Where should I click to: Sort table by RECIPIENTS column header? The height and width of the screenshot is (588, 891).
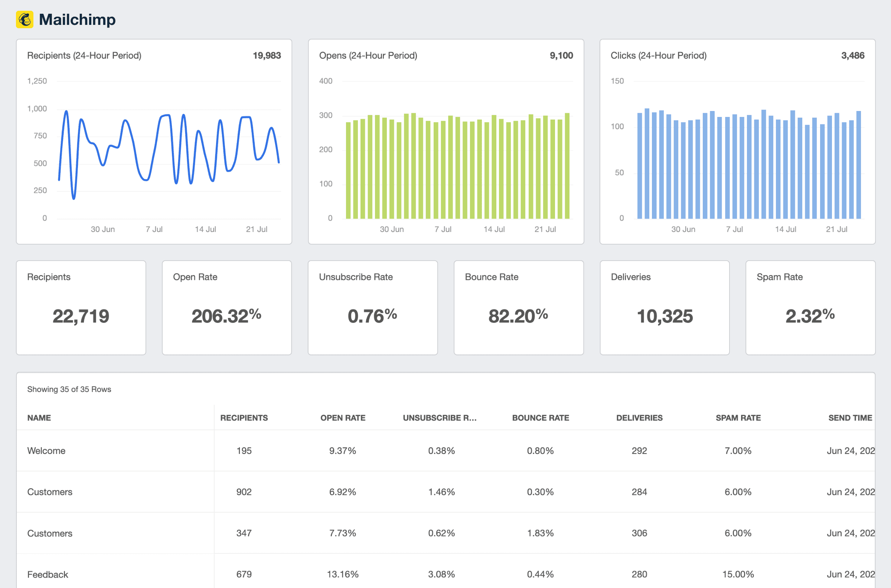pyautogui.click(x=244, y=418)
